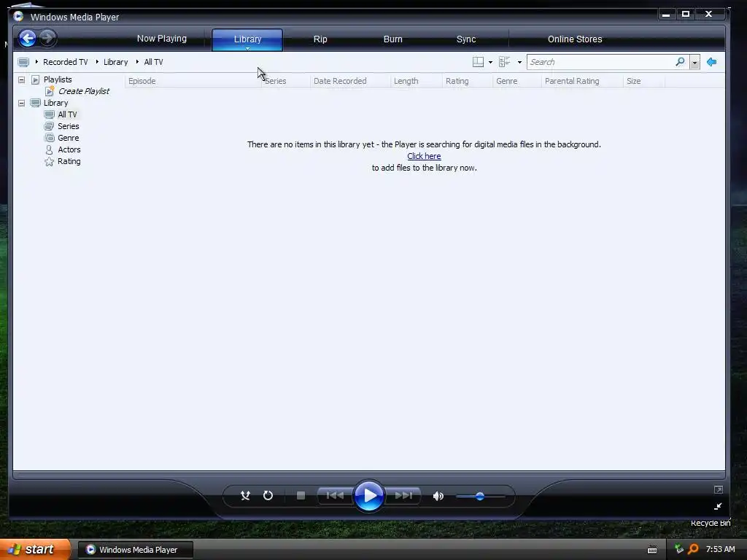Open the Now Playing tab

click(x=161, y=39)
